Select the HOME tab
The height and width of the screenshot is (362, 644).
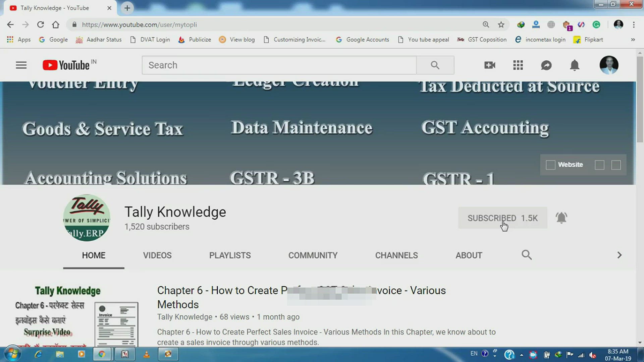coord(94,255)
